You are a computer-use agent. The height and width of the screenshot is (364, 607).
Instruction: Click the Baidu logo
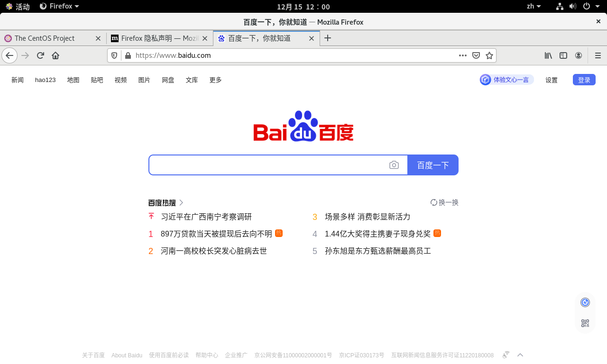coord(303,126)
